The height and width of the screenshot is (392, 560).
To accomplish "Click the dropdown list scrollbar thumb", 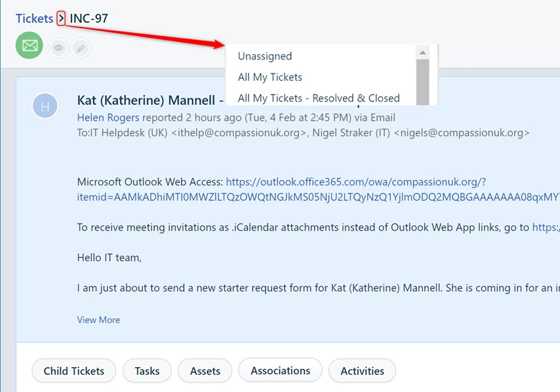I will coord(423,82).
